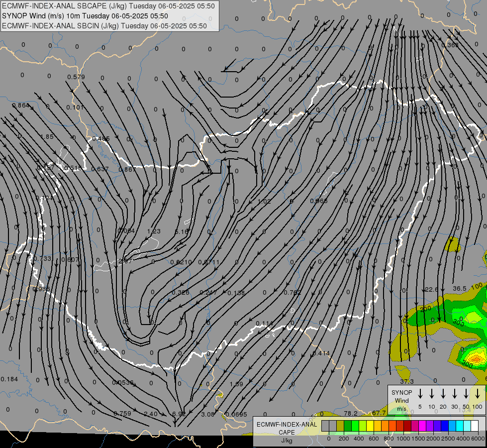This screenshot has width=487, height=448.
Task: Click the 0.515 value on the map
Action: pos(73,168)
